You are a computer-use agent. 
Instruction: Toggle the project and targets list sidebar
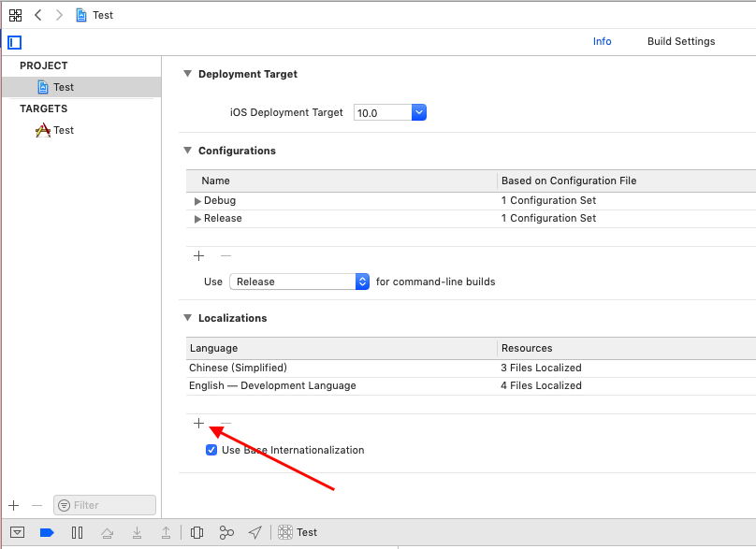coord(15,42)
